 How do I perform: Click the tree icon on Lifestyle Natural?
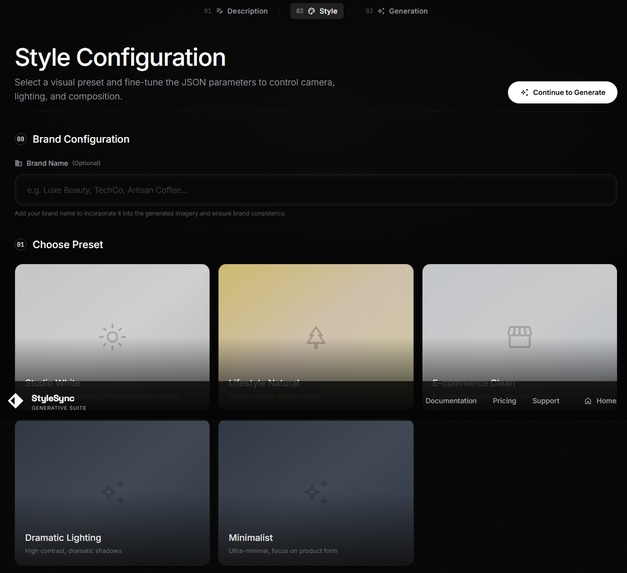click(316, 337)
